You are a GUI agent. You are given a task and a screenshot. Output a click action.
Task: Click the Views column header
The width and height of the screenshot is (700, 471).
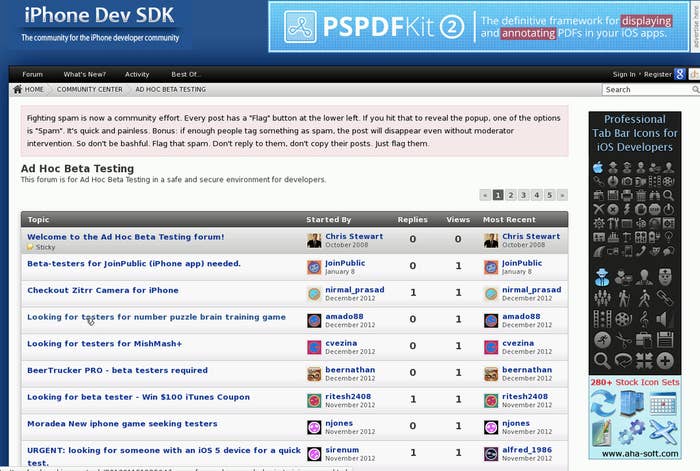coord(458,220)
